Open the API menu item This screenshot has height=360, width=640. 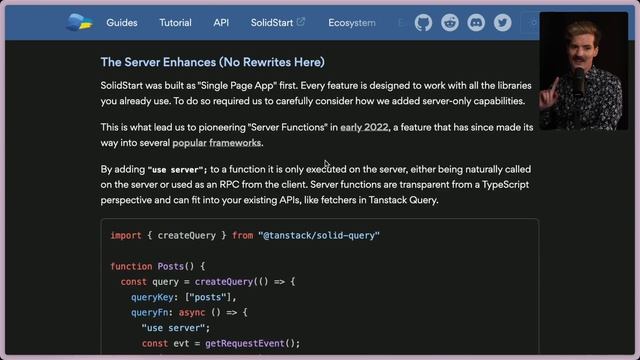point(221,23)
